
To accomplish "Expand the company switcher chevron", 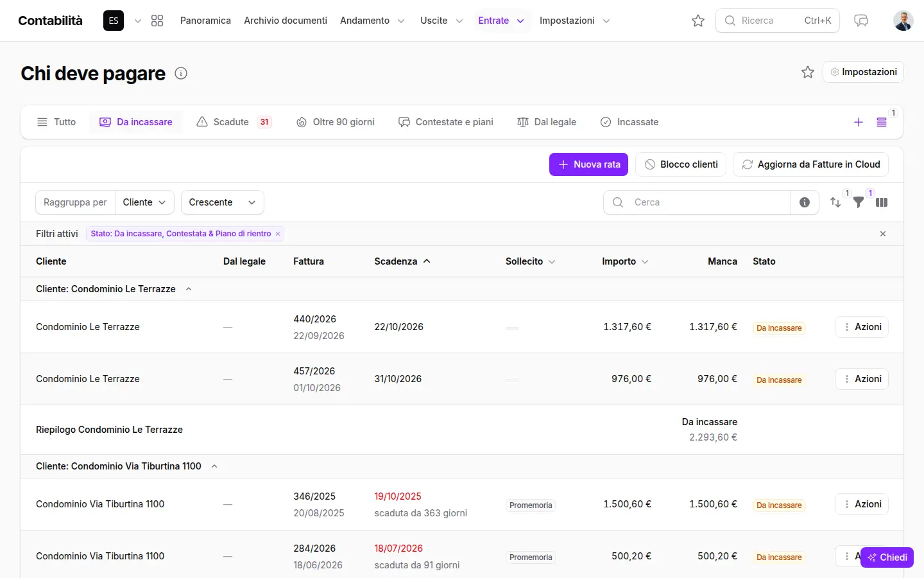I will click(x=138, y=21).
